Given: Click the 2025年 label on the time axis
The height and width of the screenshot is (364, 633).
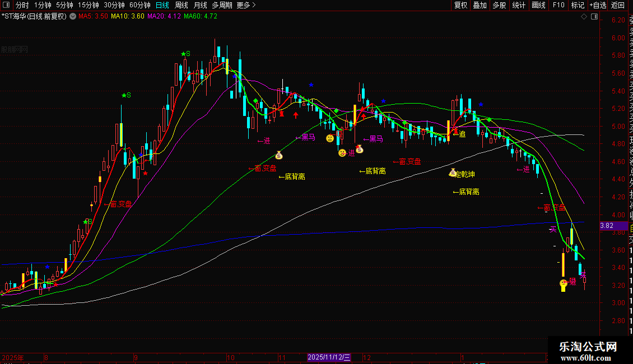Looking at the screenshot, I should point(13,357).
